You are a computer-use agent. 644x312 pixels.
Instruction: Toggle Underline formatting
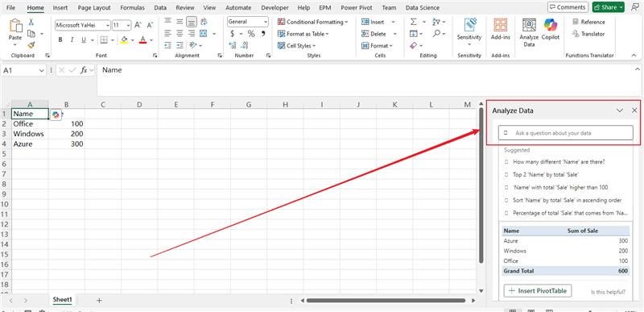coord(84,40)
